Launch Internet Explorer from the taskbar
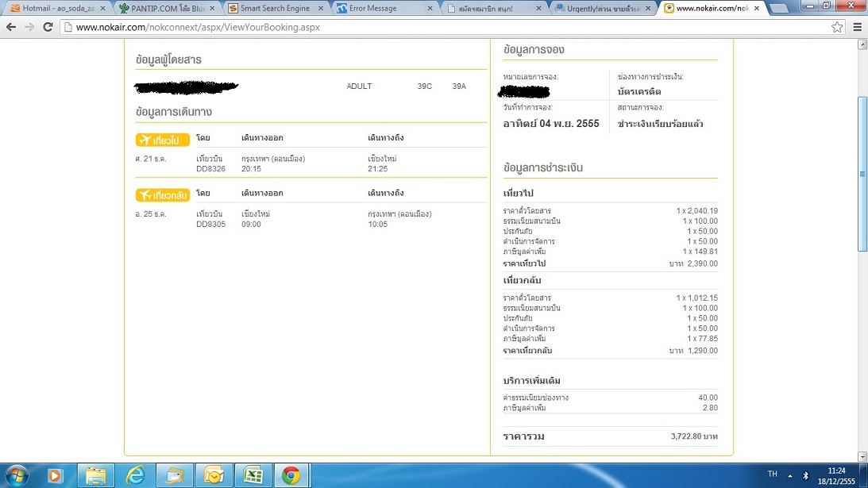This screenshot has width=868, height=488. tap(135, 475)
